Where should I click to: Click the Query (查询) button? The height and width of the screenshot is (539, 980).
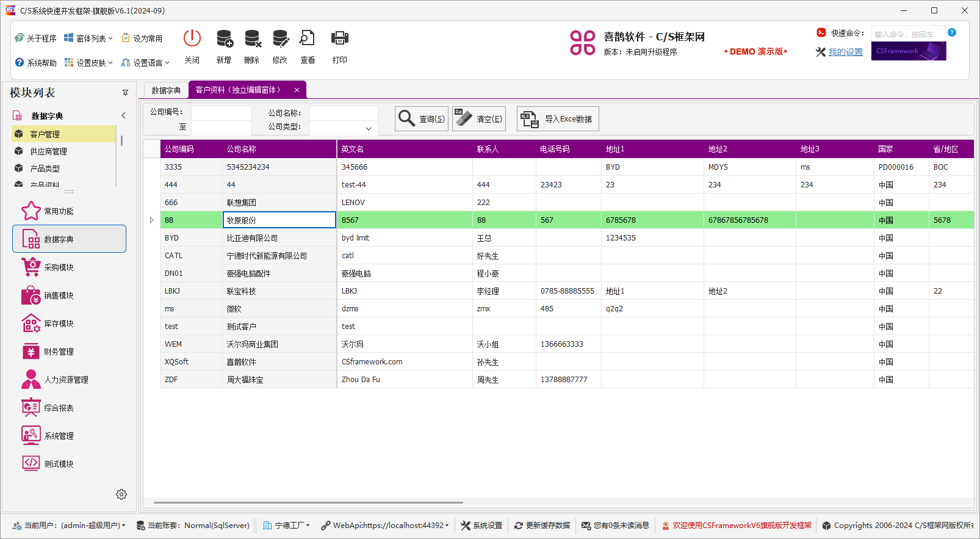tap(422, 118)
